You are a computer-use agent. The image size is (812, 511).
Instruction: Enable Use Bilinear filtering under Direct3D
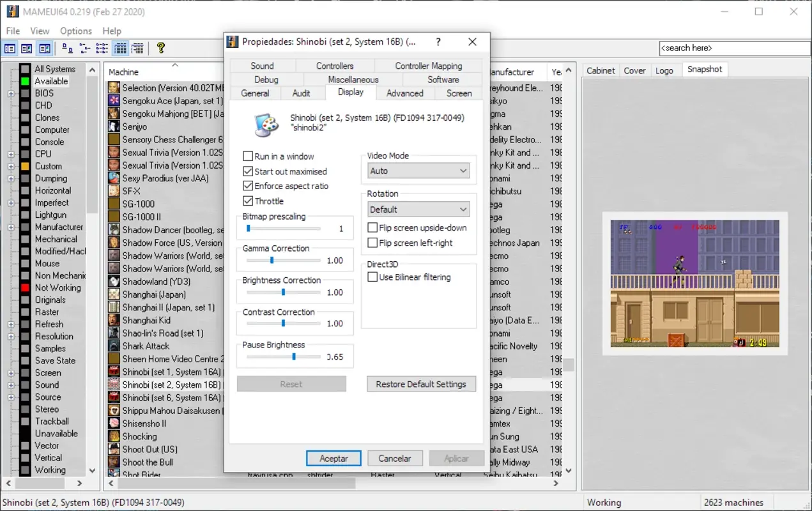(x=371, y=277)
